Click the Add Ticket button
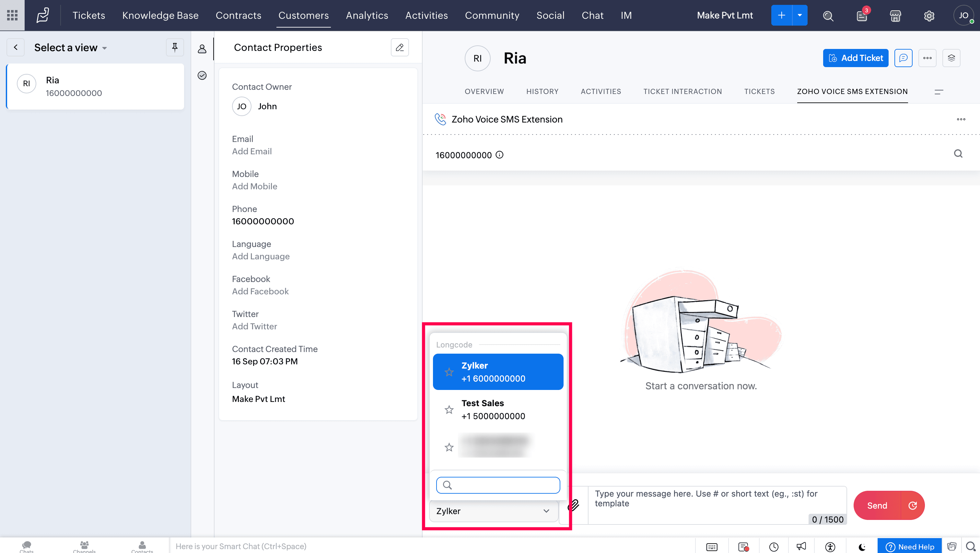This screenshot has height=553, width=980. click(x=856, y=58)
